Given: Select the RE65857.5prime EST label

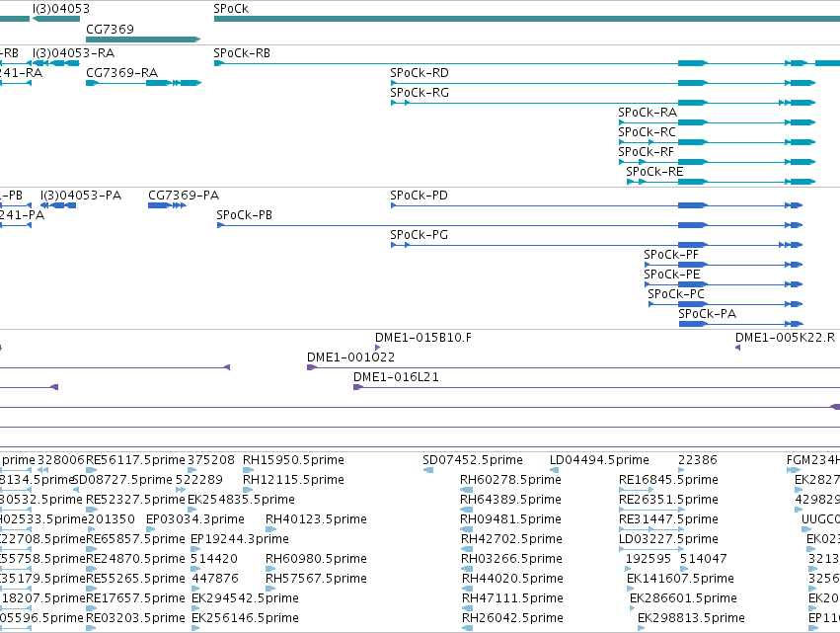Looking at the screenshot, I should coord(135,539).
